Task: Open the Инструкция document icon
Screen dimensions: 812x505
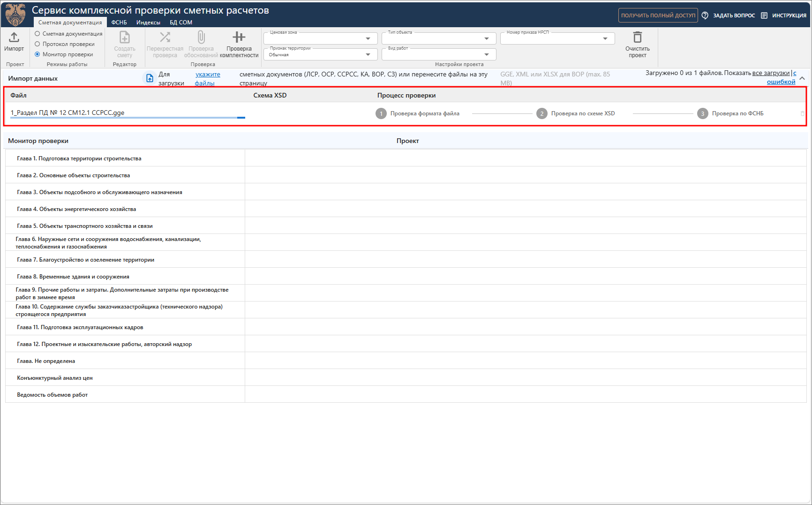Action: (764, 15)
